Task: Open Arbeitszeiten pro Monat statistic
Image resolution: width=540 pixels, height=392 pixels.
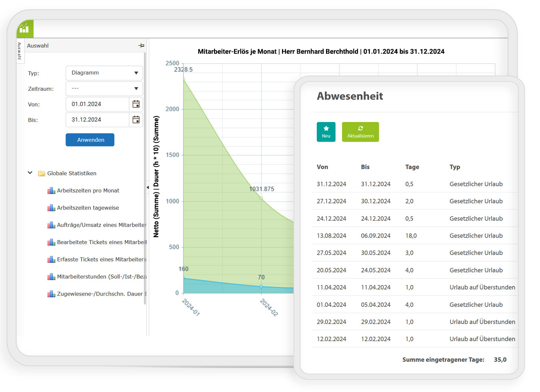Action: point(88,191)
